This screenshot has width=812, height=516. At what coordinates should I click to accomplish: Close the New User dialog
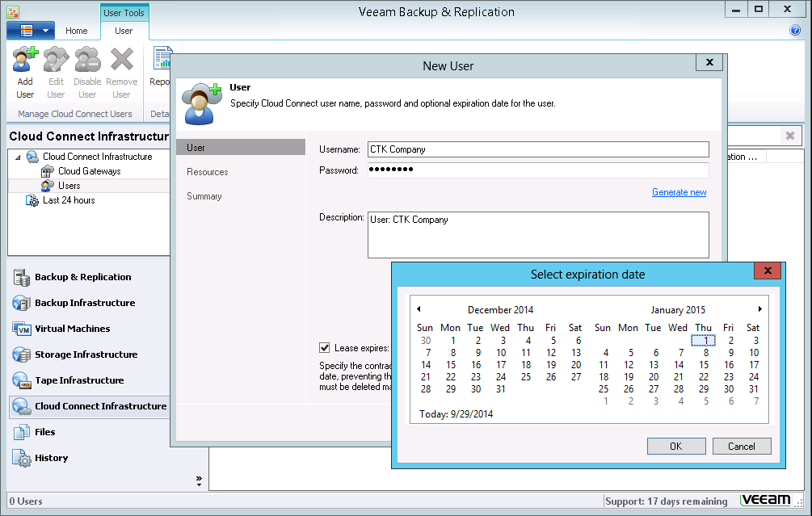[709, 62]
